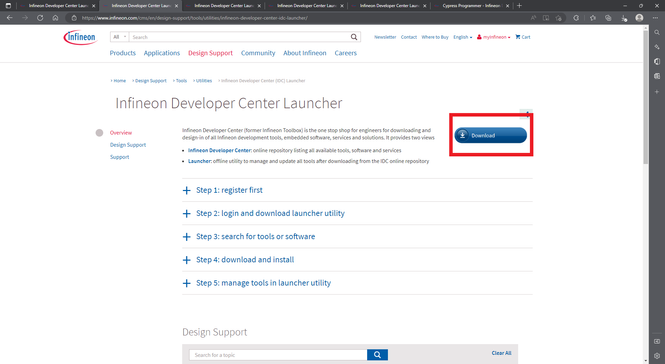
Task: Open the Outlook icon in the Edge sidebar
Action: [657, 76]
